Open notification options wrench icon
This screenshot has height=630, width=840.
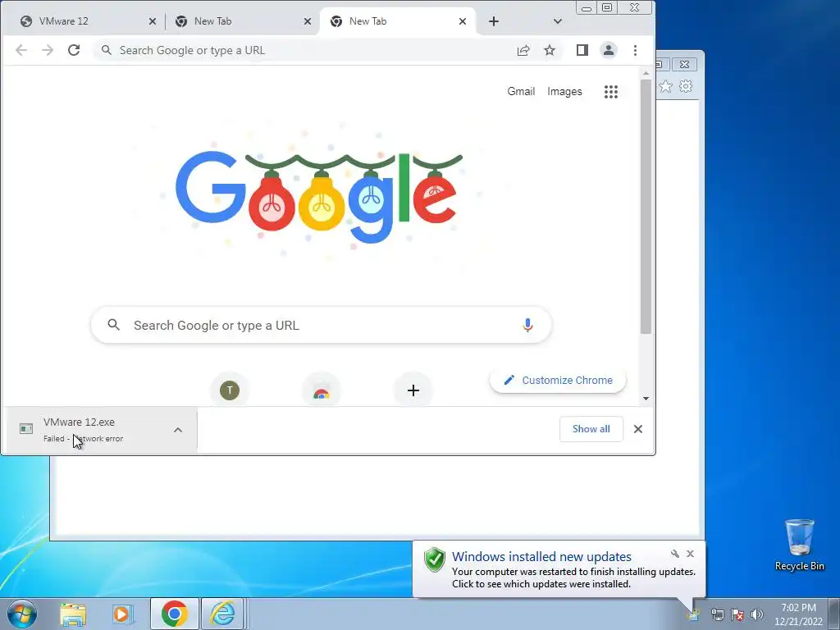675,554
